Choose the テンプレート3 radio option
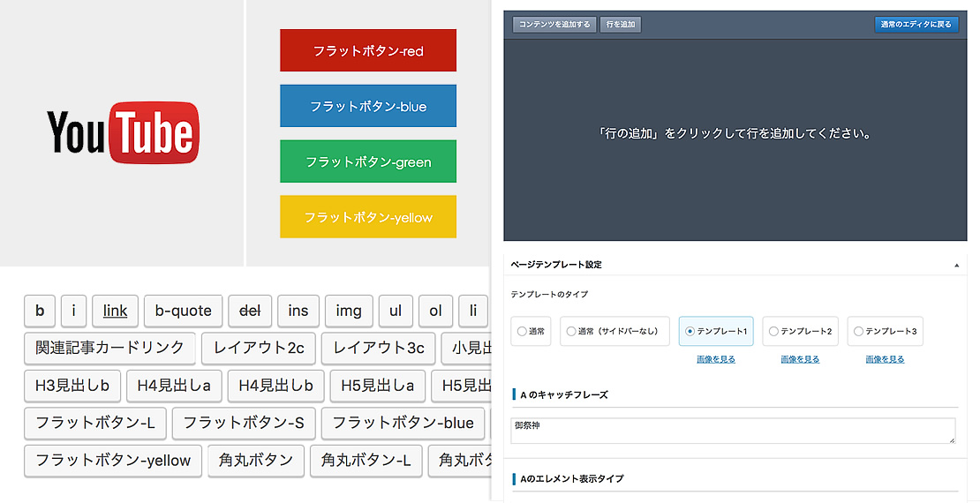This screenshot has height=503, width=980. (x=885, y=331)
